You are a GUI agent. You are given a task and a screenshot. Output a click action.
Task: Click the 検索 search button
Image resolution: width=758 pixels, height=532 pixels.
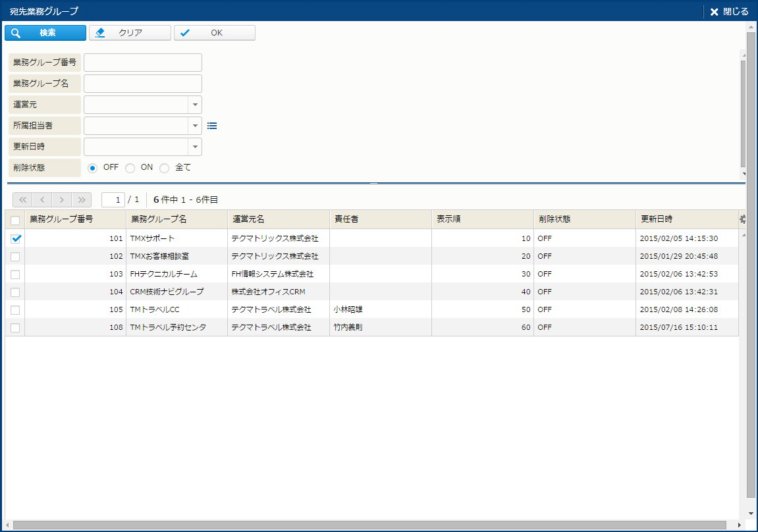click(45, 33)
